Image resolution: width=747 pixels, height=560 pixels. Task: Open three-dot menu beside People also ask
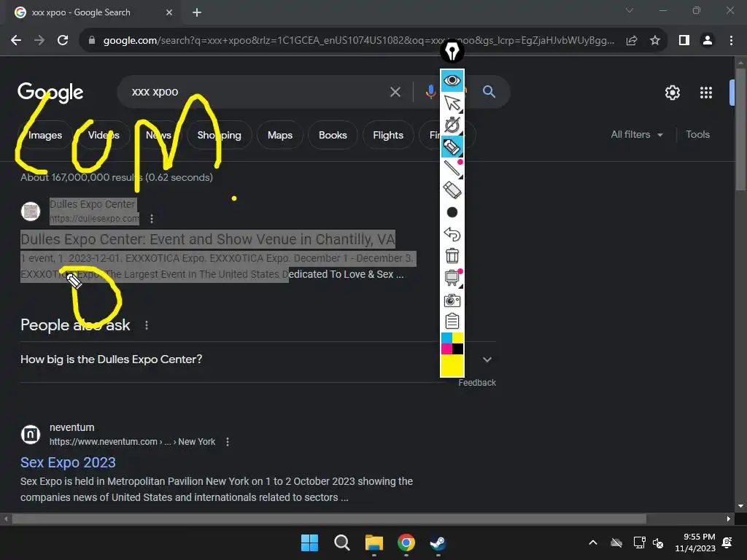(x=146, y=325)
